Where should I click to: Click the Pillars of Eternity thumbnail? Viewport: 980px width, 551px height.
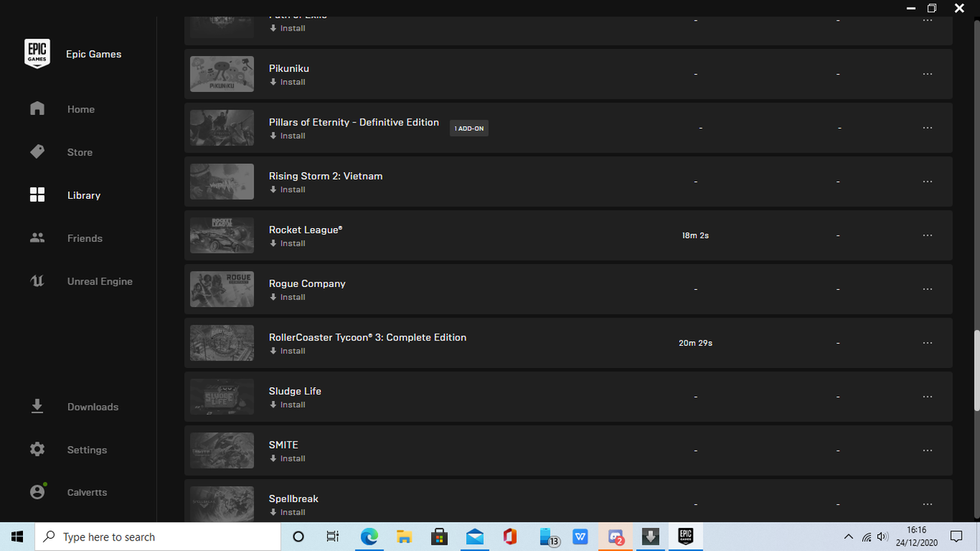222,128
